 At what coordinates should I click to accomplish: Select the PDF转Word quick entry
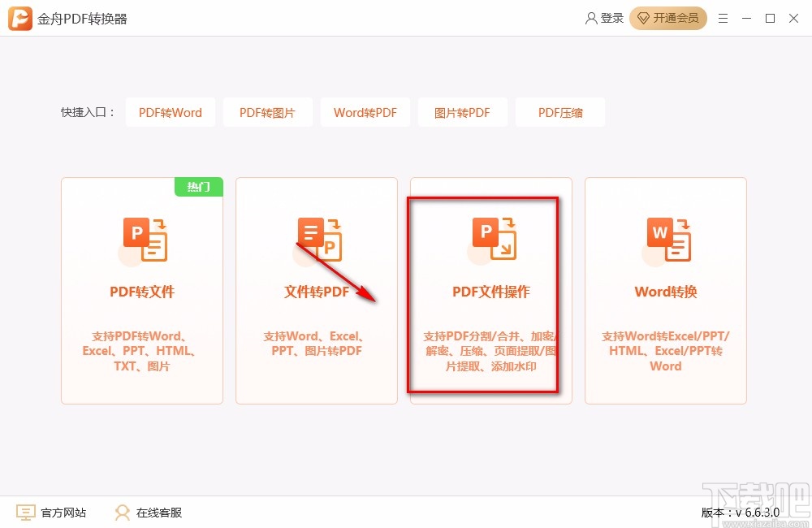click(x=171, y=112)
